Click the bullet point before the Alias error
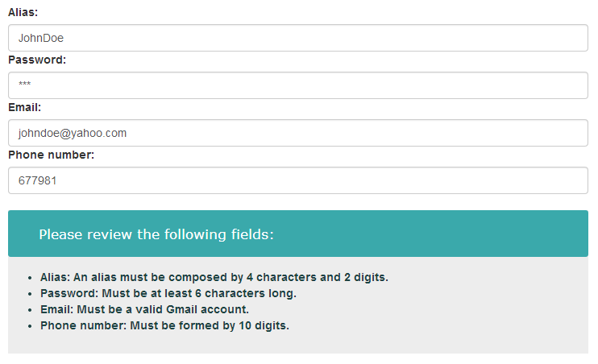This screenshot has width=598, height=364. (30, 278)
